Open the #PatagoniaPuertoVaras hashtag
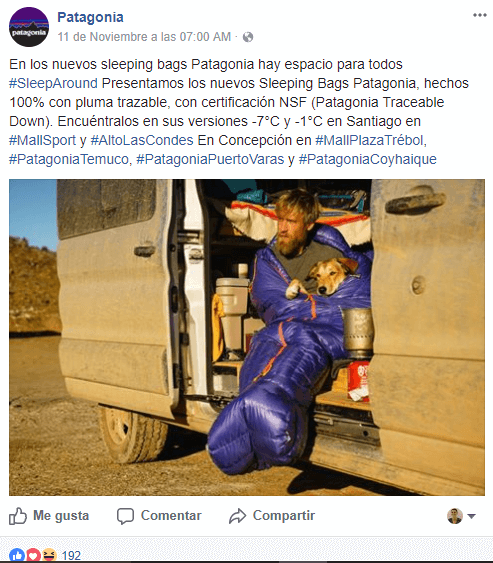 (x=210, y=159)
